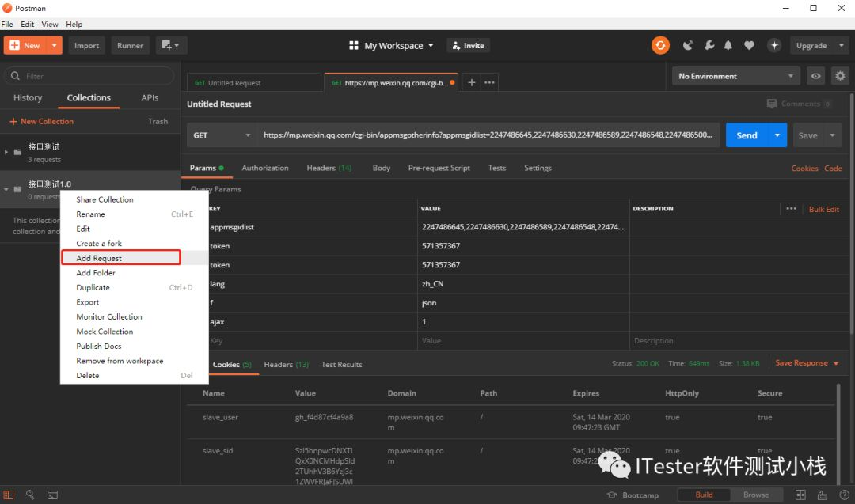Toggle Build mode in status bar
855x504 pixels.
pos(704,495)
